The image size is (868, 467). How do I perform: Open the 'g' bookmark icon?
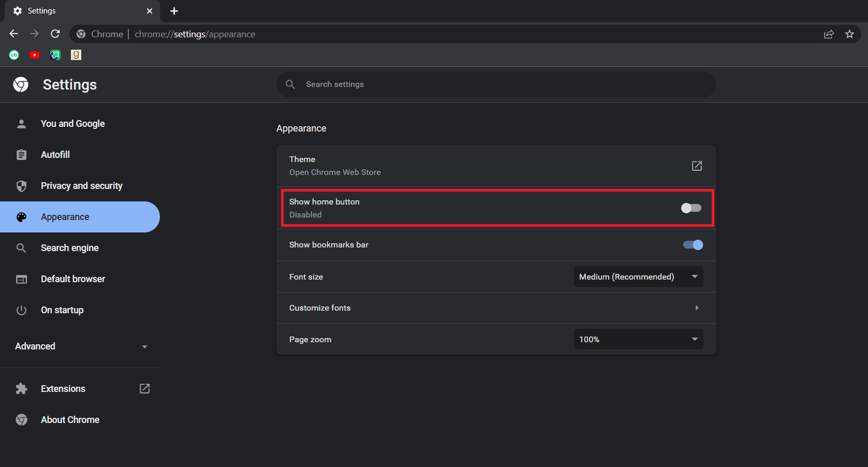tap(76, 55)
